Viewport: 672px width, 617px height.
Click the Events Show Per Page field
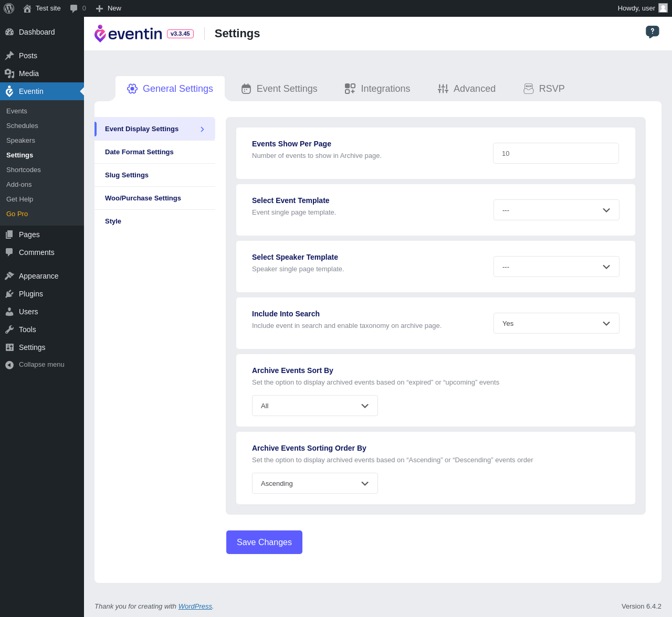(x=556, y=153)
